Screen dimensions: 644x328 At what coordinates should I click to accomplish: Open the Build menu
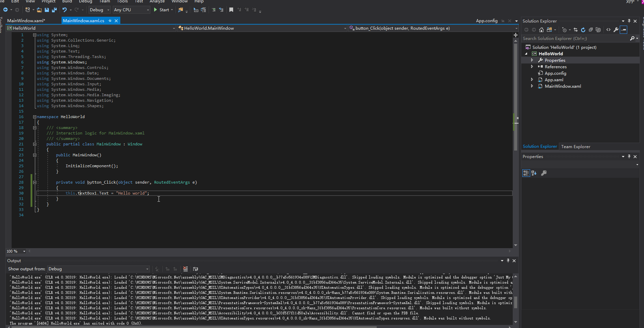pos(67,1)
